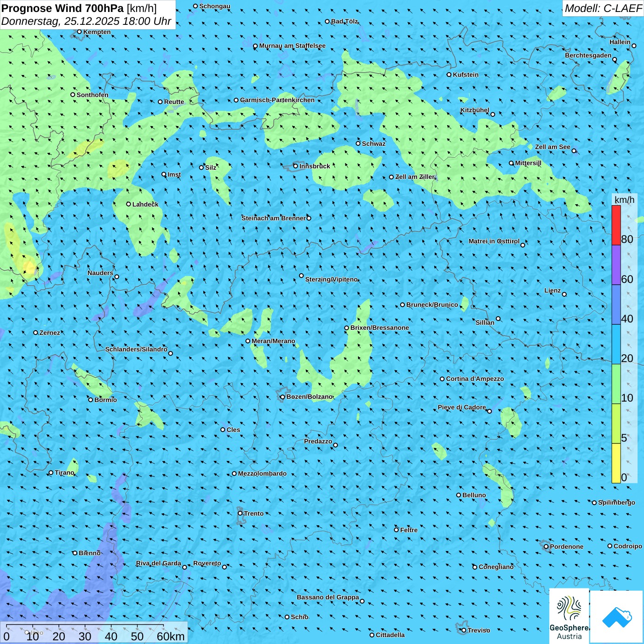Click the Belluno location dot
This screenshot has width=644, height=644.
click(x=459, y=495)
